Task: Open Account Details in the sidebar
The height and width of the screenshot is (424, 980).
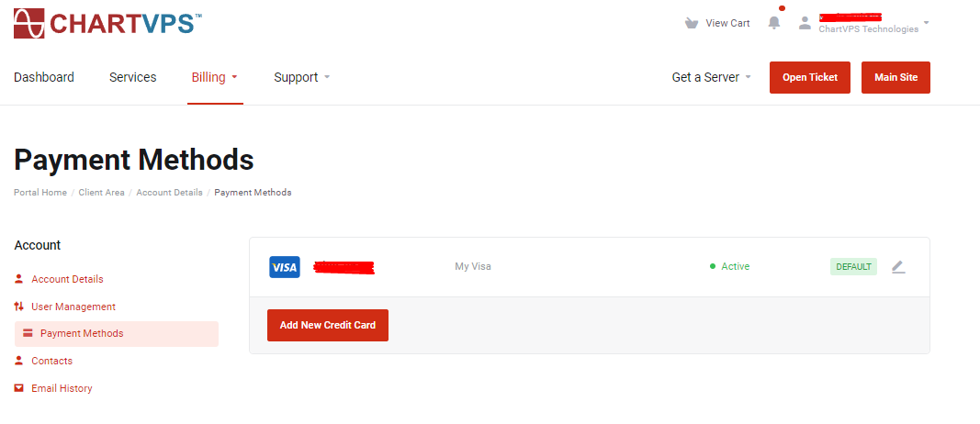Action: (x=67, y=279)
